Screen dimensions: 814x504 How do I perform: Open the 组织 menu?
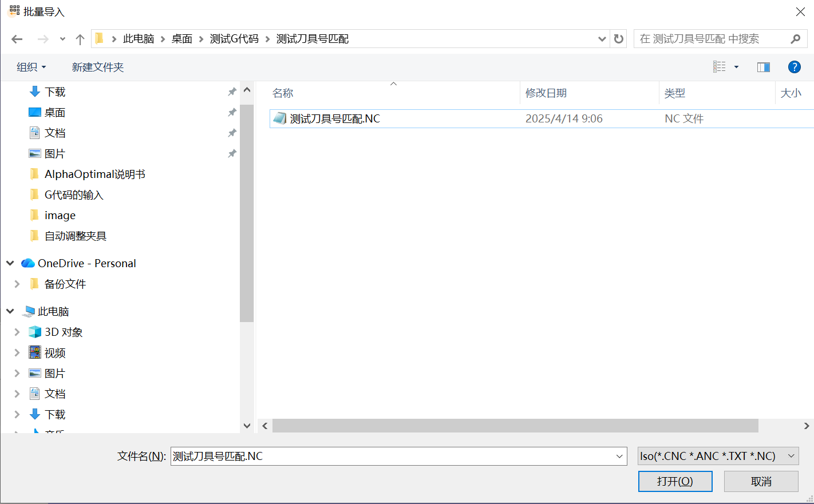(x=31, y=67)
